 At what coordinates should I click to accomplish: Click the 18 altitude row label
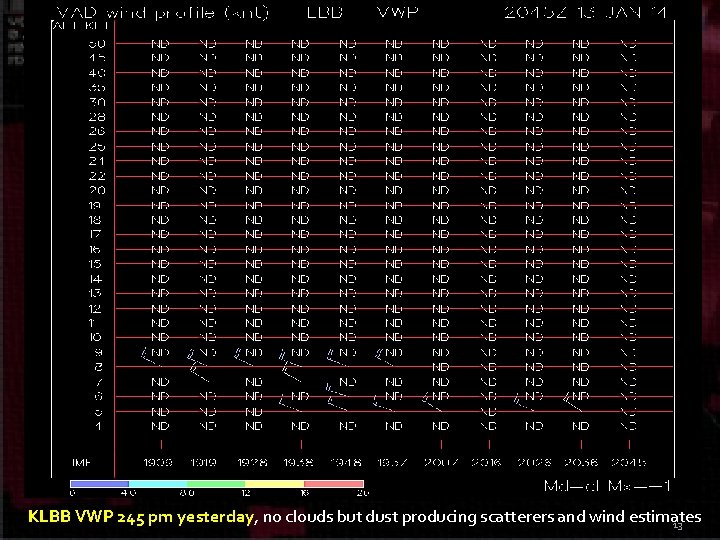coord(96,220)
